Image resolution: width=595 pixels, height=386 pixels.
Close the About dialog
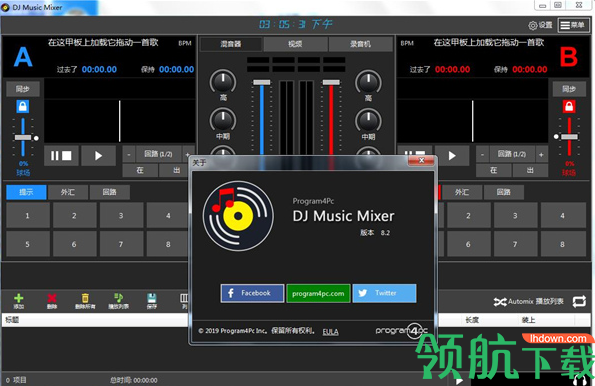click(x=421, y=161)
